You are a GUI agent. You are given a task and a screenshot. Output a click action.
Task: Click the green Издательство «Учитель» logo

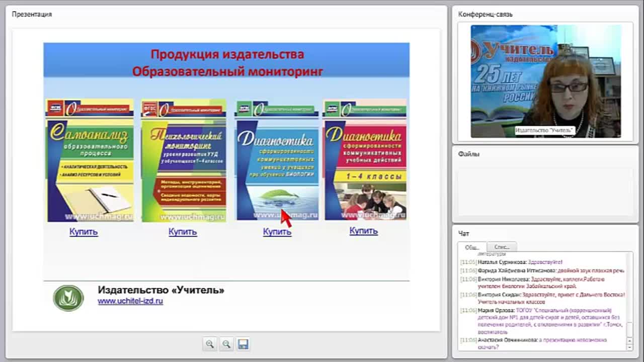(68, 298)
